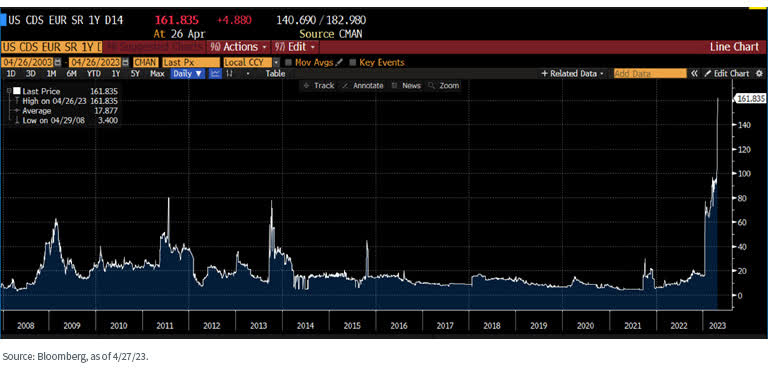768x377 pixels.
Task: Click the News tool
Action: coord(407,85)
